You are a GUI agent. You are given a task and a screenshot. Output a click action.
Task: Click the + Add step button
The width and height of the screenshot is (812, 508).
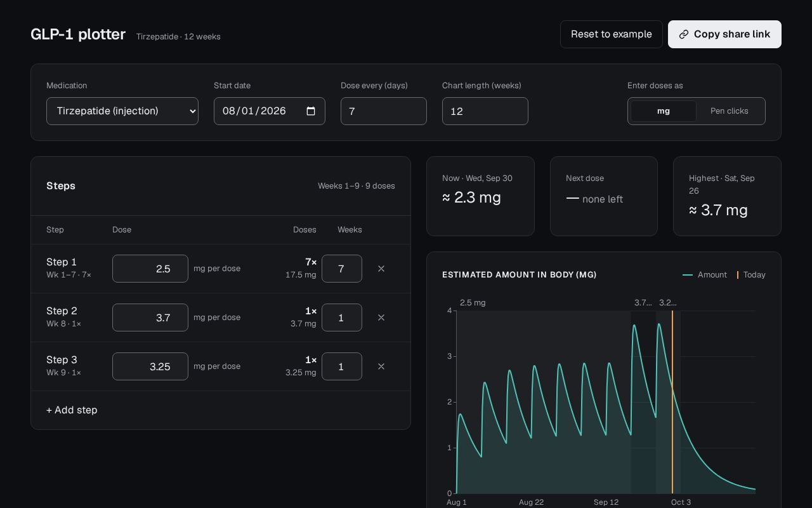click(x=72, y=410)
